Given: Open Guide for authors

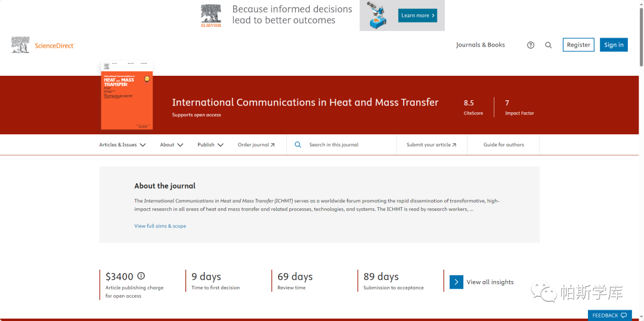Looking at the screenshot, I should pos(503,144).
